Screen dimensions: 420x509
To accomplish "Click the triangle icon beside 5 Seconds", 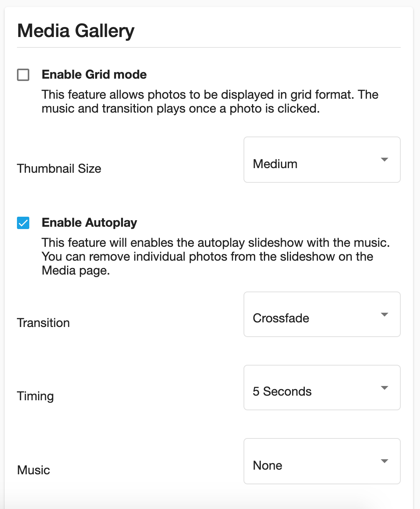I will point(384,388).
